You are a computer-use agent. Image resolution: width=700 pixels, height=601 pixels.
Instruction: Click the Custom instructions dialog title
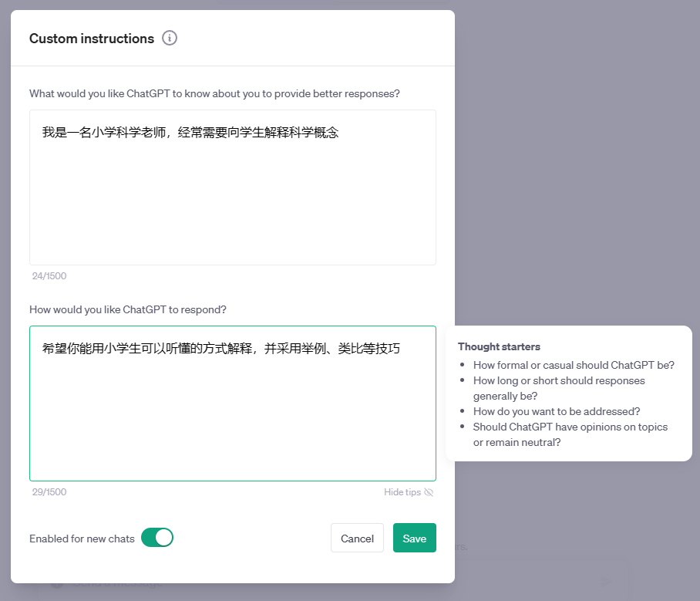(92, 39)
